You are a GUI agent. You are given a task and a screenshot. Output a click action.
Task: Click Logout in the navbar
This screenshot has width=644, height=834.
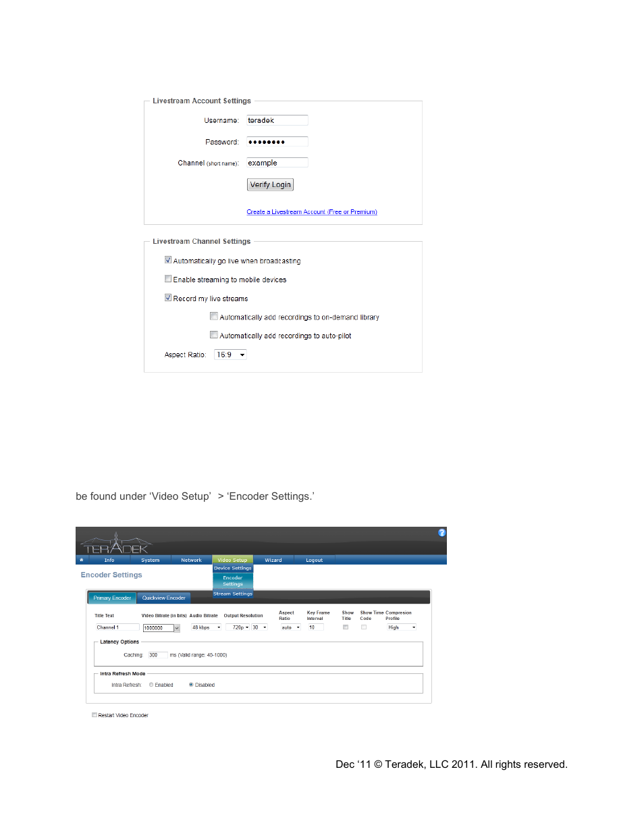(x=315, y=560)
